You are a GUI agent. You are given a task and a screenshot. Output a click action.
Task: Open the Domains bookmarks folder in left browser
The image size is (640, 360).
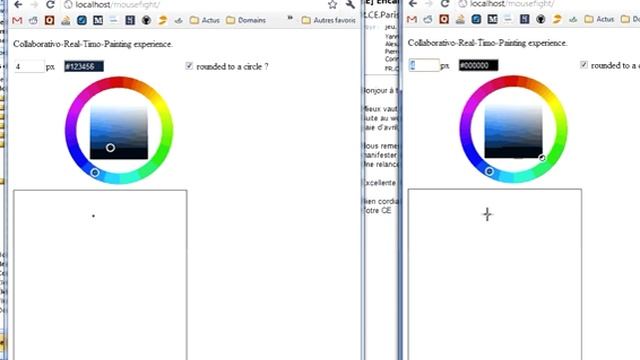click(246, 20)
